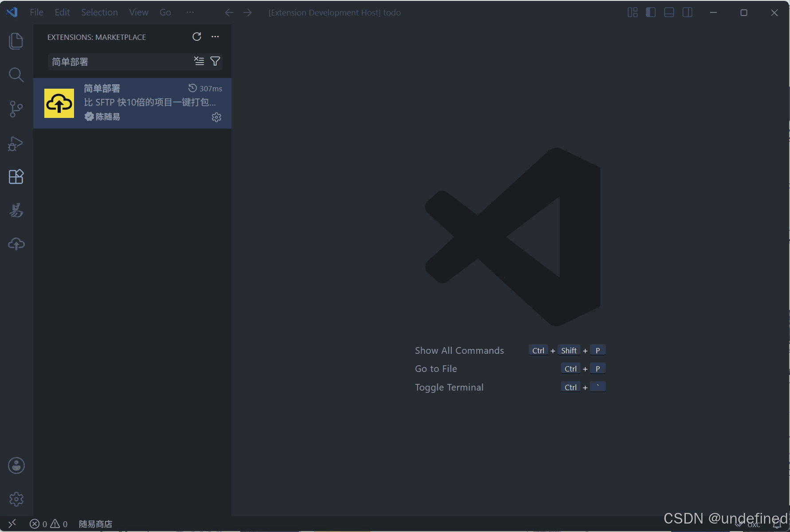Open the Edit menu
The height and width of the screenshot is (532, 790).
click(62, 12)
